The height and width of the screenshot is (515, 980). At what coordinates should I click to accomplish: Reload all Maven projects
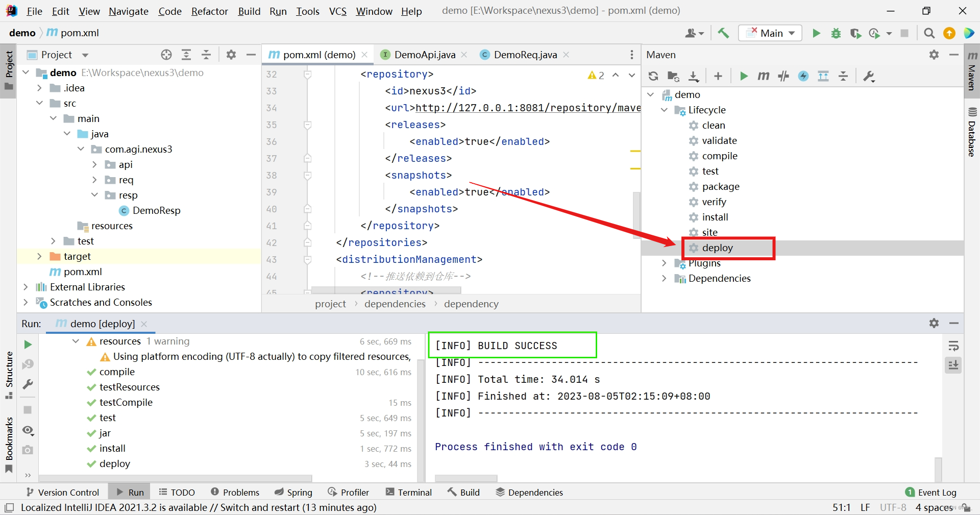653,76
